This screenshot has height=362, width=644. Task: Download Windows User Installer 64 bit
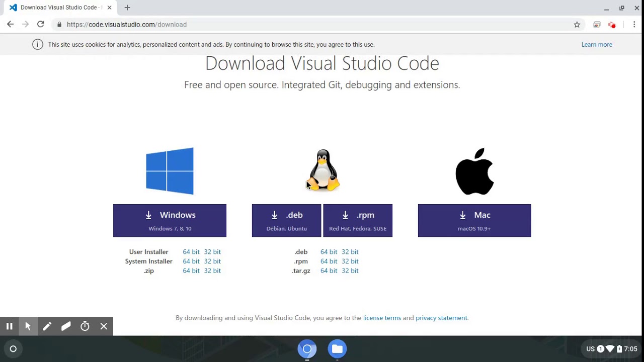point(191,252)
